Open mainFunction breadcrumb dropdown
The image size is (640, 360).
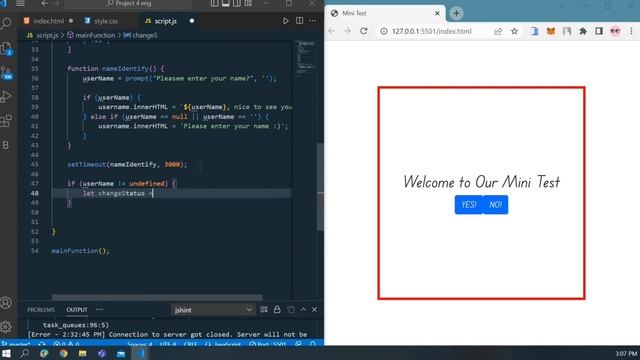pos(91,36)
